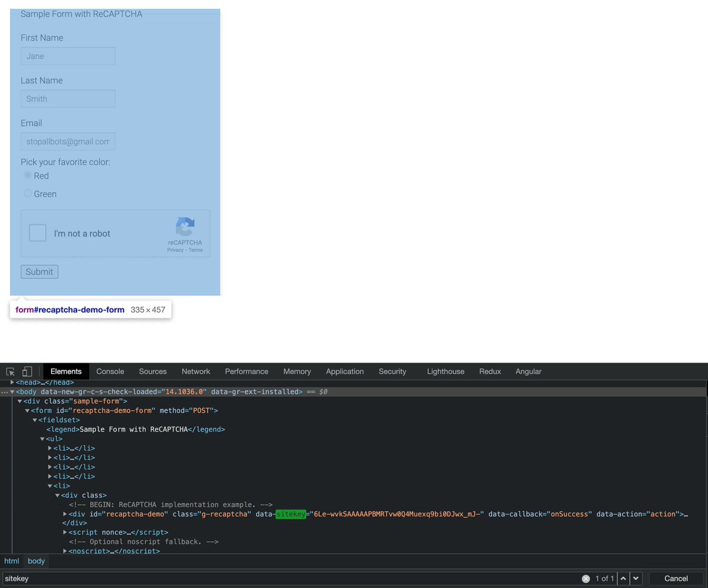Switch to the Console tab
Viewport: 708px width, 588px height.
tap(110, 372)
